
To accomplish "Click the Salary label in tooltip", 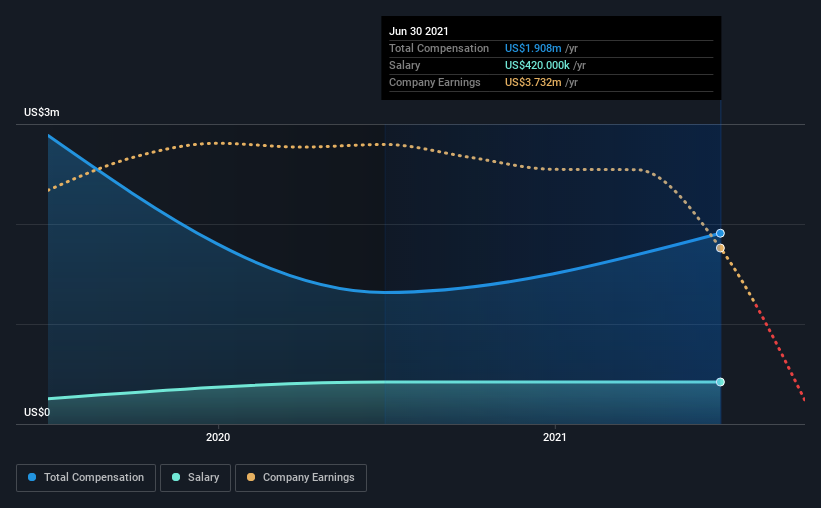I will tap(404, 65).
